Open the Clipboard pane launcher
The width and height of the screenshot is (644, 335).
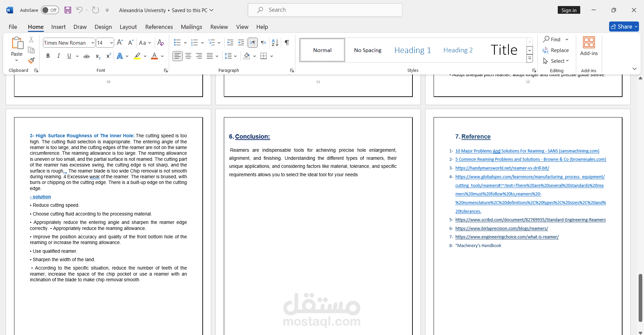pyautogui.click(x=36, y=70)
